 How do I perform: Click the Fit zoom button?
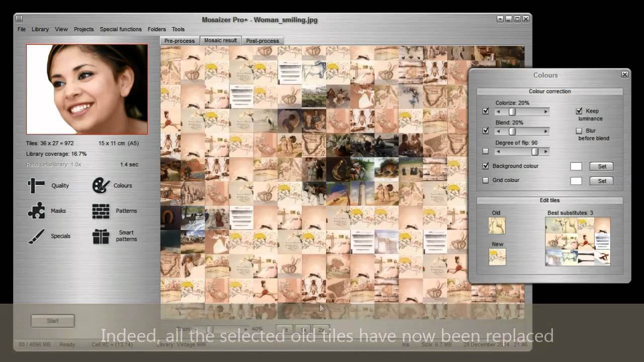tap(285, 330)
